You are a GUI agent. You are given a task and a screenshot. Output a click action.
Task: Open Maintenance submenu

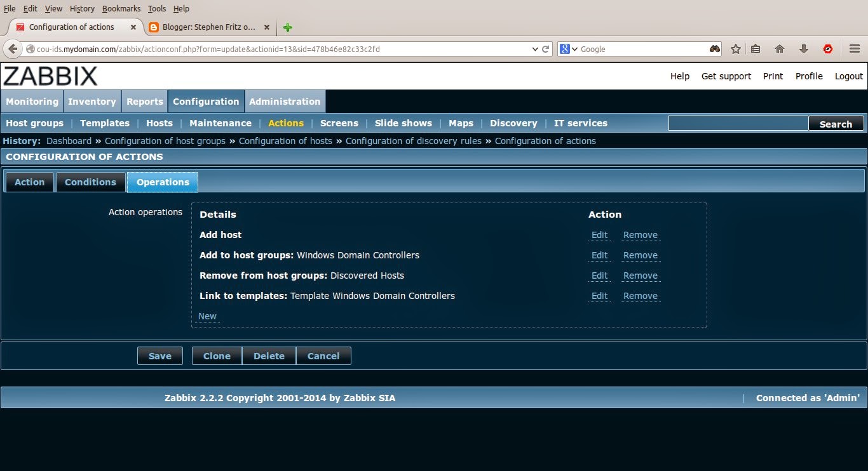(220, 123)
